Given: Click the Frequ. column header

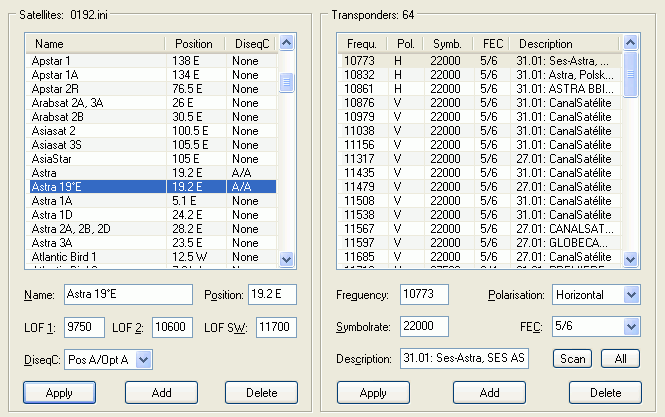Looking at the screenshot, I should click(x=363, y=44).
